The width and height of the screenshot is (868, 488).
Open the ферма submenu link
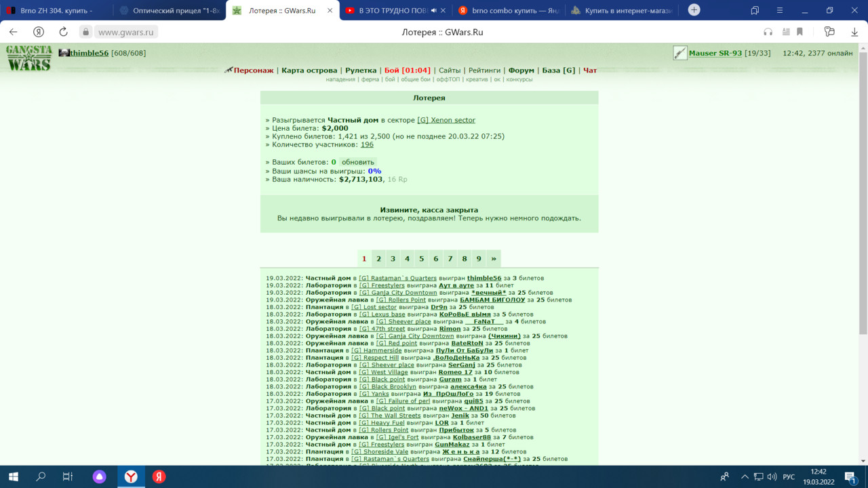370,79
